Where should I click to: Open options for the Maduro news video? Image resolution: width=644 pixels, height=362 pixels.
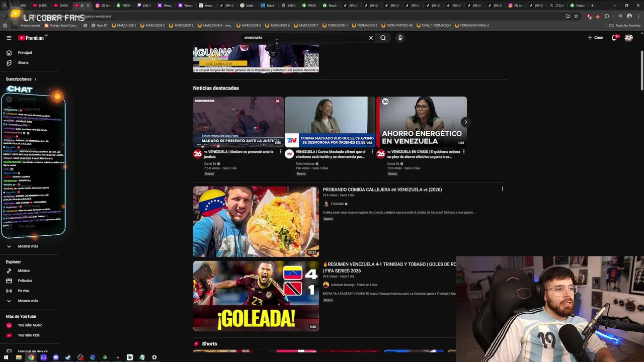pyautogui.click(x=280, y=152)
